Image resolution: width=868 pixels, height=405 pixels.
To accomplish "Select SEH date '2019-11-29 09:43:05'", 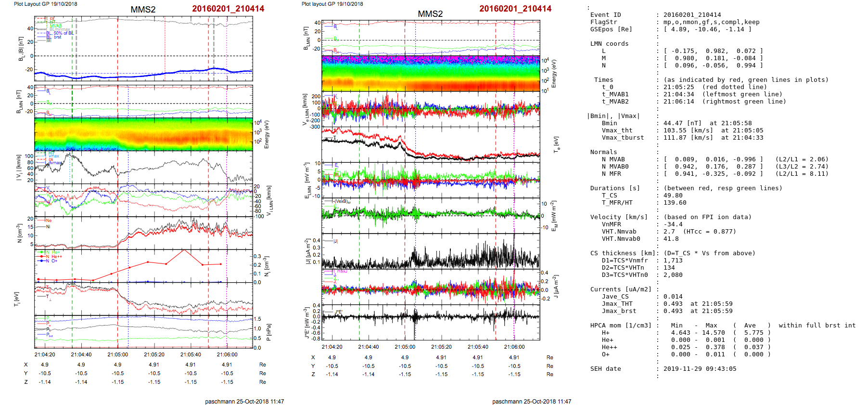I will (x=700, y=369).
